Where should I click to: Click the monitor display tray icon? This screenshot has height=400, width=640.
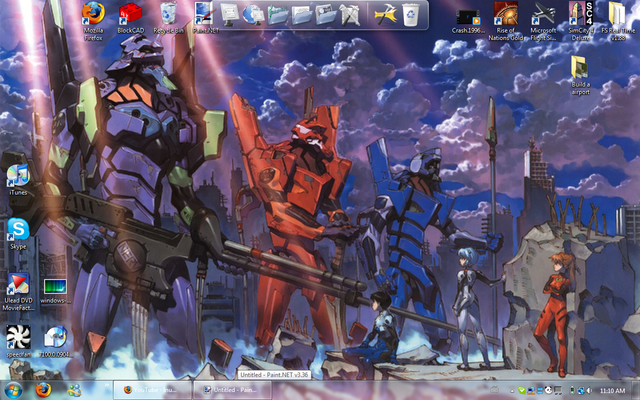(558, 390)
